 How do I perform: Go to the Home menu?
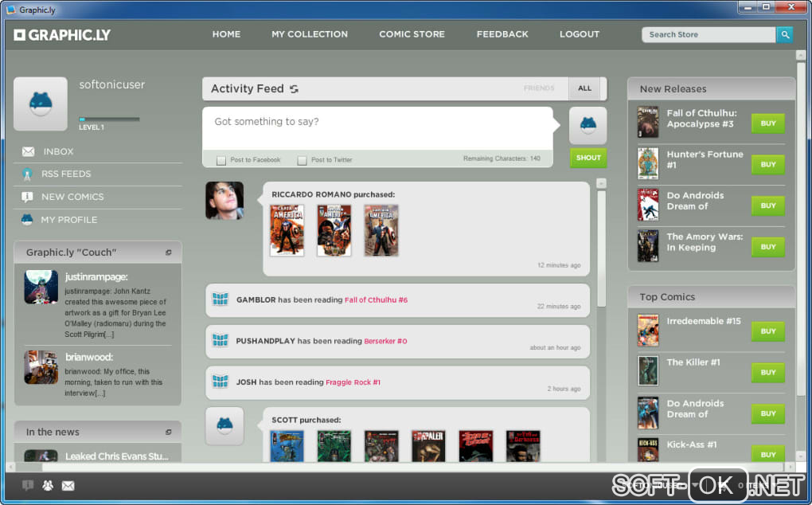point(226,34)
